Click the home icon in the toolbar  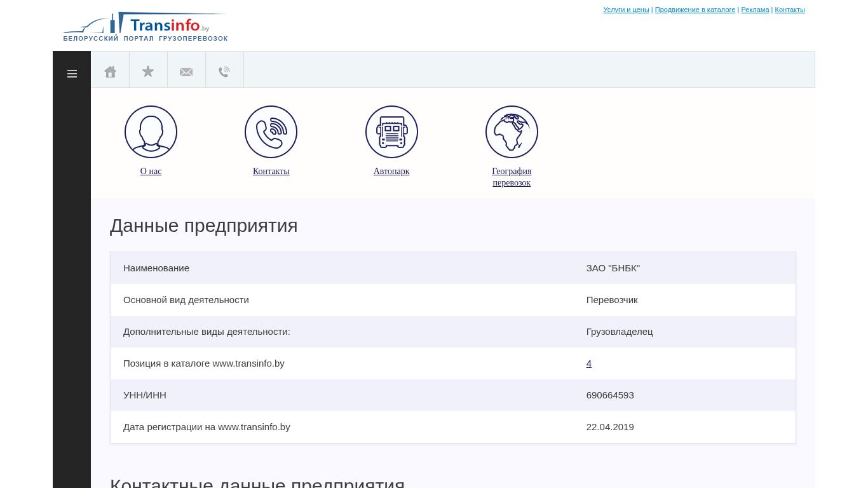point(110,72)
